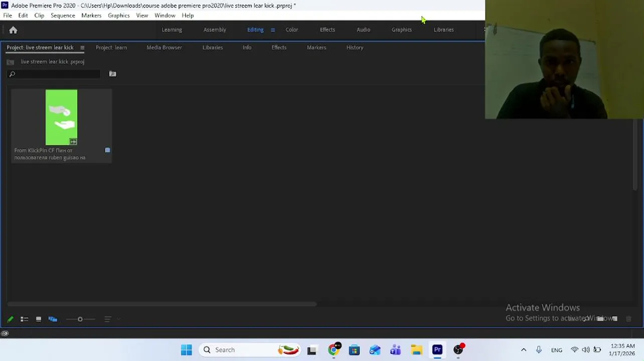Image resolution: width=644 pixels, height=361 pixels.
Task: Open the Markers menu
Action: pos(91,16)
